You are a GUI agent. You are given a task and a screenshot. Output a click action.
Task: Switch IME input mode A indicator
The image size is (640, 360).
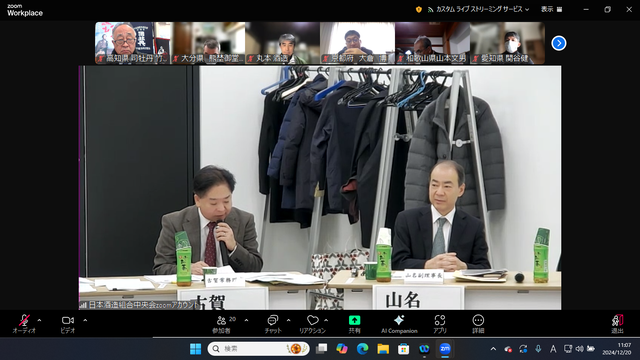pyautogui.click(x=553, y=349)
